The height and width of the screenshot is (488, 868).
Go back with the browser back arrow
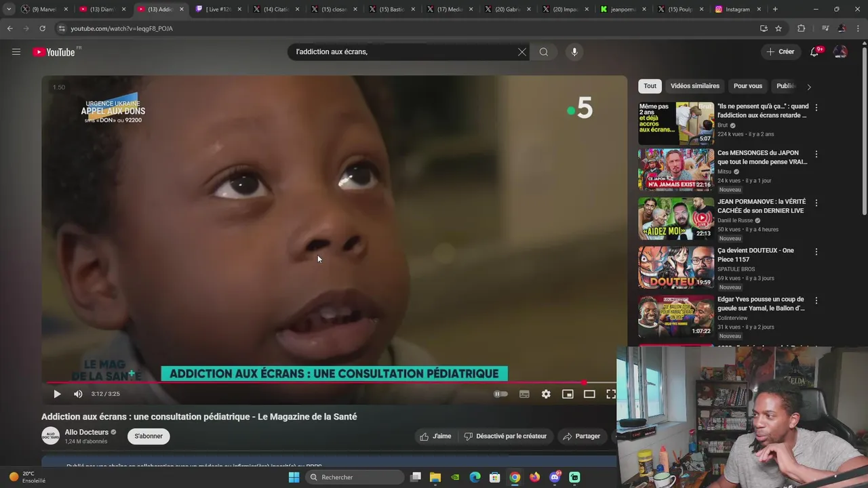tap(9, 28)
